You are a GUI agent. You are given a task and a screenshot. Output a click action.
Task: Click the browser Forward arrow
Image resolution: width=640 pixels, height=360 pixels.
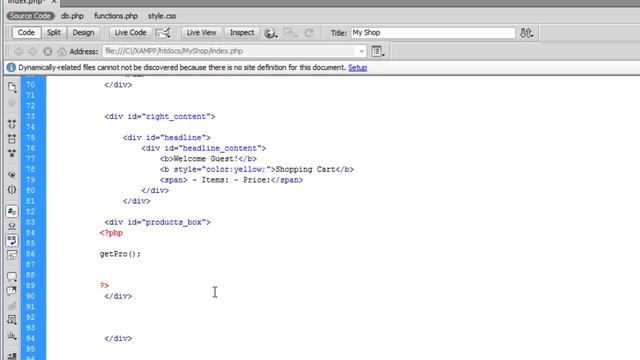[x=33, y=51]
